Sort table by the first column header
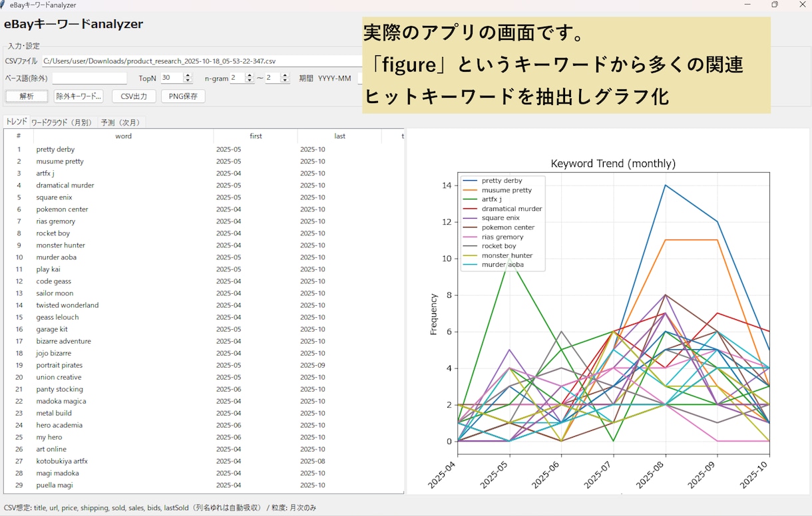Screen dimensions: 812x516 [x=256, y=136]
